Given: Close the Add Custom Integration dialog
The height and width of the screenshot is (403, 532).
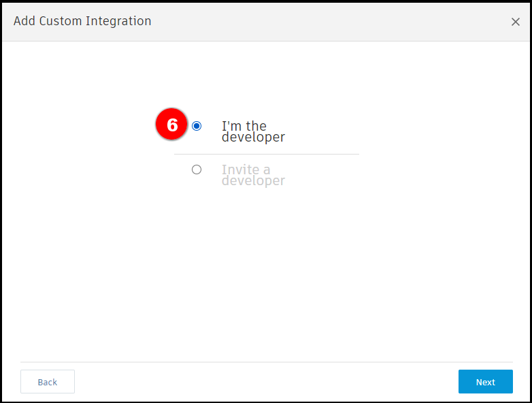Looking at the screenshot, I should point(515,22).
